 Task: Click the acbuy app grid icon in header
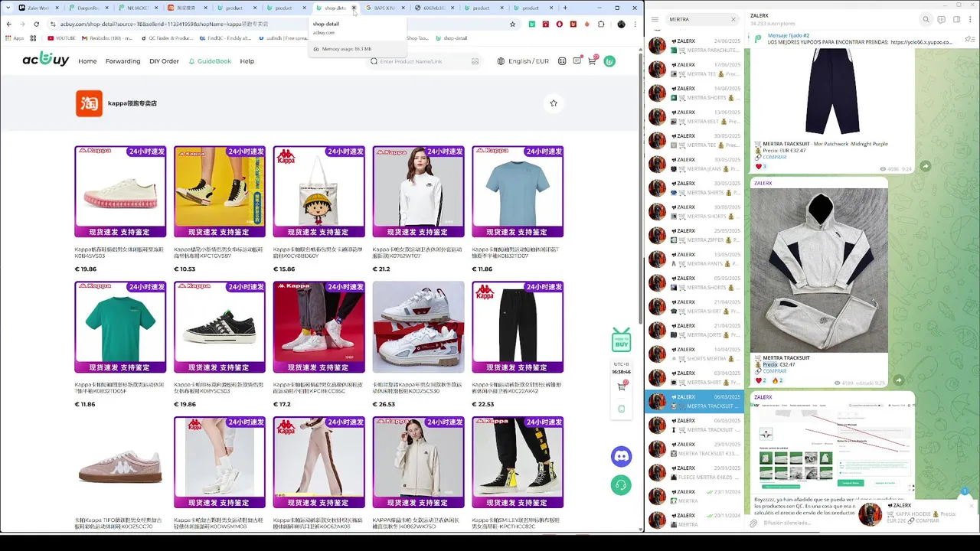coord(562,61)
